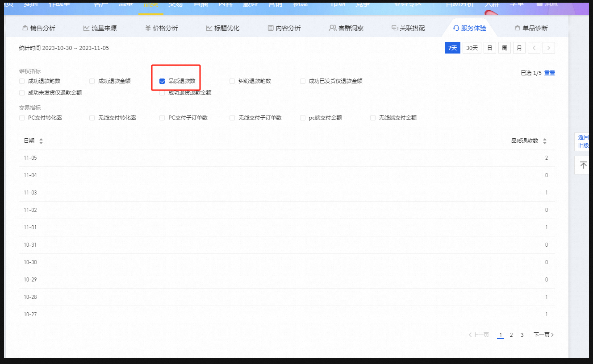593x364 pixels.
Task: Check the 成功未发货仅退款金额 checkbox
Action: coord(22,93)
